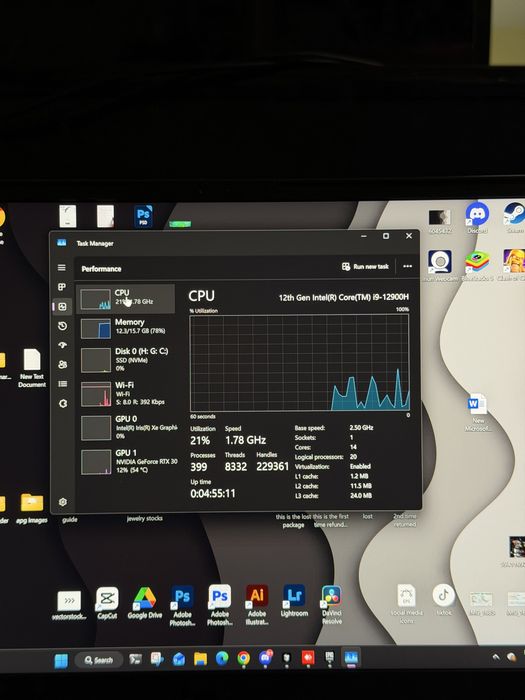This screenshot has width=525, height=700.
Task: Click the CPU utilization graph
Action: [300, 362]
